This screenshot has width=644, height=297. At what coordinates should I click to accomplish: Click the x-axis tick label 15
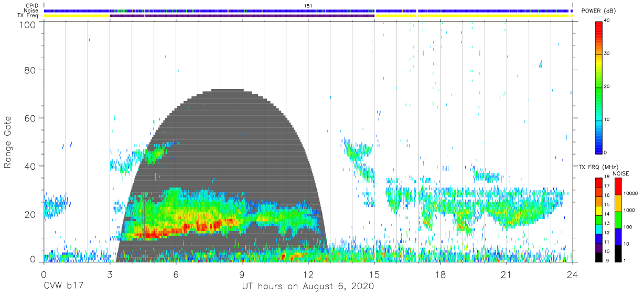pyautogui.click(x=374, y=274)
